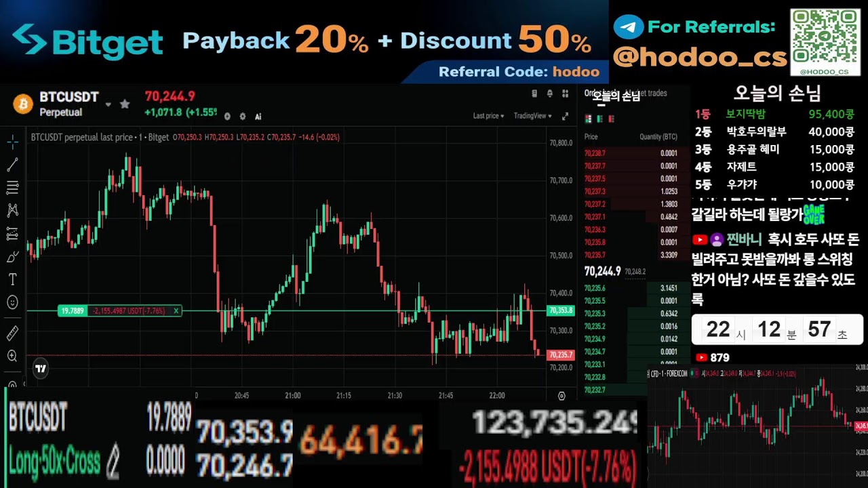The height and width of the screenshot is (488, 868).
Task: Click the Bitget logo in the banner
Action: tap(87, 41)
